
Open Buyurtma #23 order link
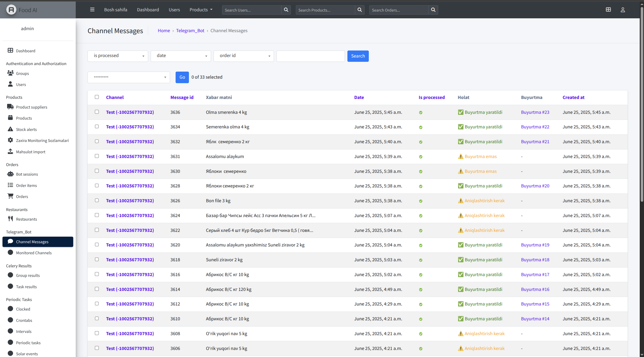tap(535, 112)
